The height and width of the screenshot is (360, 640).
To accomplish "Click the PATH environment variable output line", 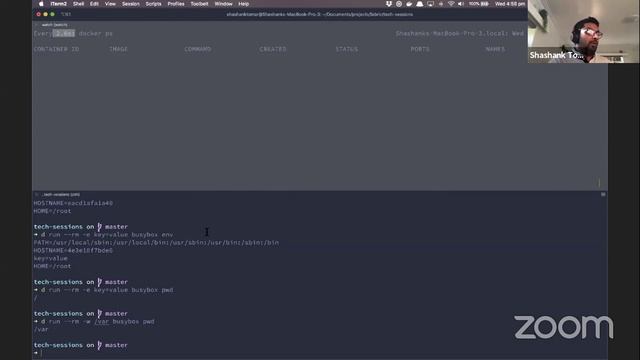I will click(156, 242).
